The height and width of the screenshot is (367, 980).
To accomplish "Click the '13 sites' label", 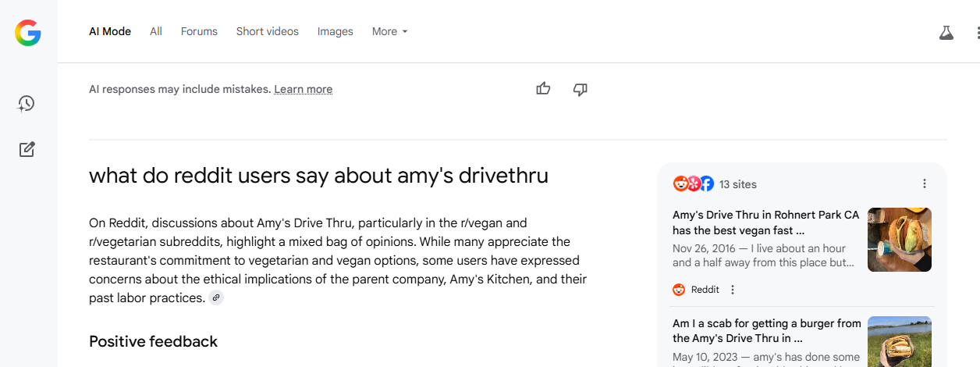I will pos(738,184).
